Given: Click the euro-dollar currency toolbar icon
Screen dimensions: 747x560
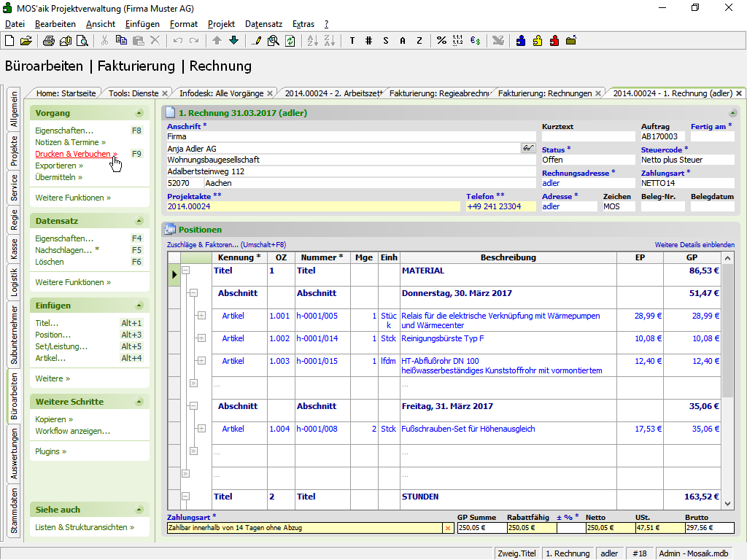Looking at the screenshot, I should (x=475, y=41).
